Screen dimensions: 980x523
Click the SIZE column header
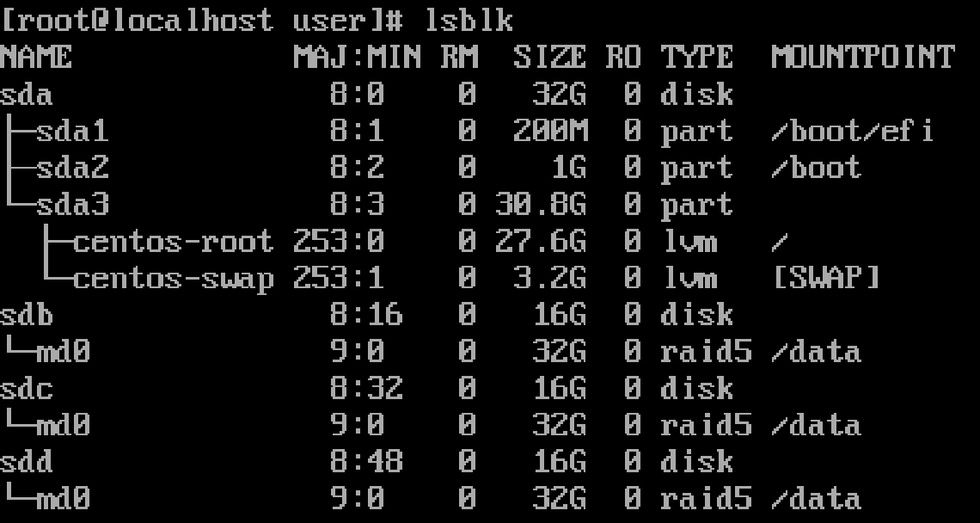pos(549,58)
